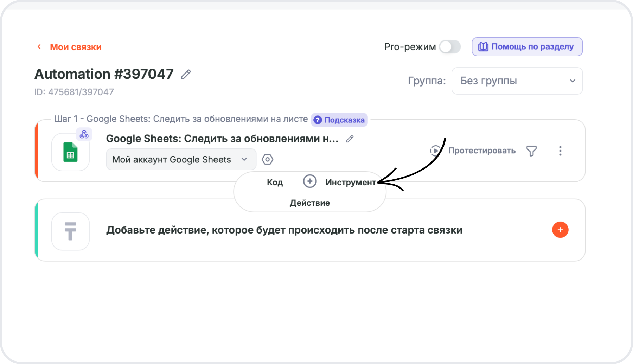633x364 pixels.
Task: Click the edit pencil next to step name
Action: [x=350, y=139]
